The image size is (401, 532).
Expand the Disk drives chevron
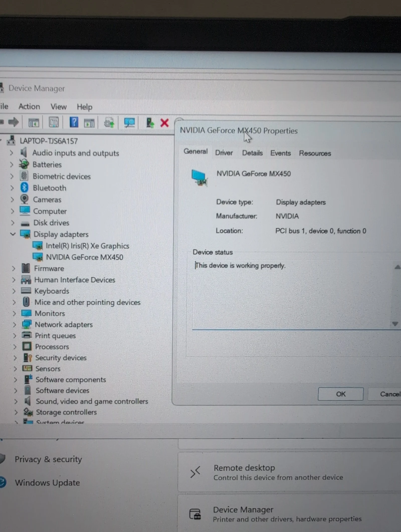13,223
